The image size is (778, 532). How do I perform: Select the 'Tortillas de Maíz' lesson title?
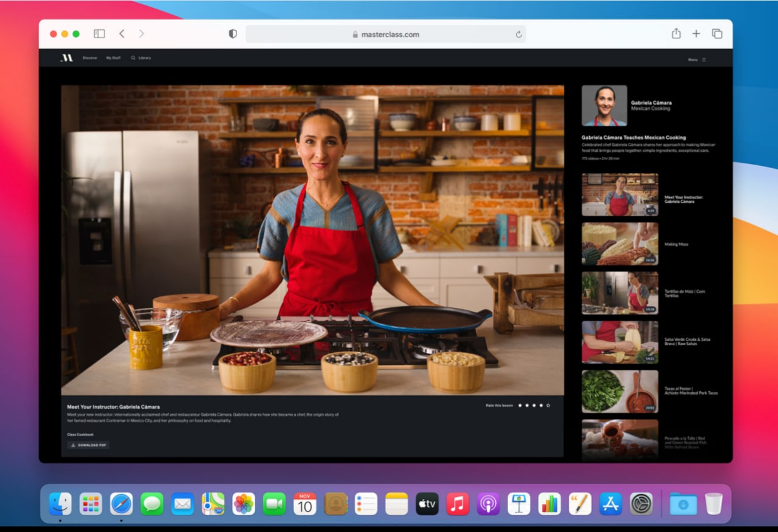click(x=685, y=293)
